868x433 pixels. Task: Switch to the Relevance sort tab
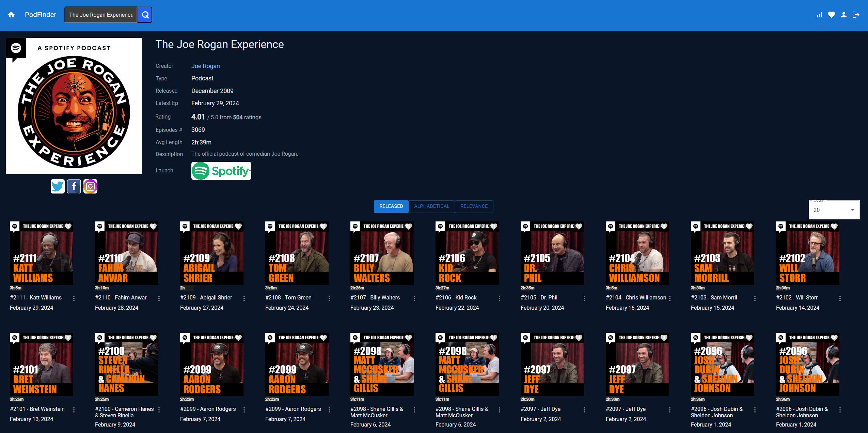click(x=474, y=206)
